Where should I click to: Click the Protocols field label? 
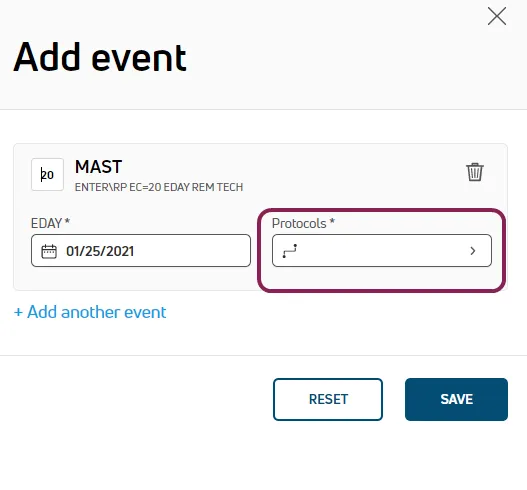[x=299, y=223]
